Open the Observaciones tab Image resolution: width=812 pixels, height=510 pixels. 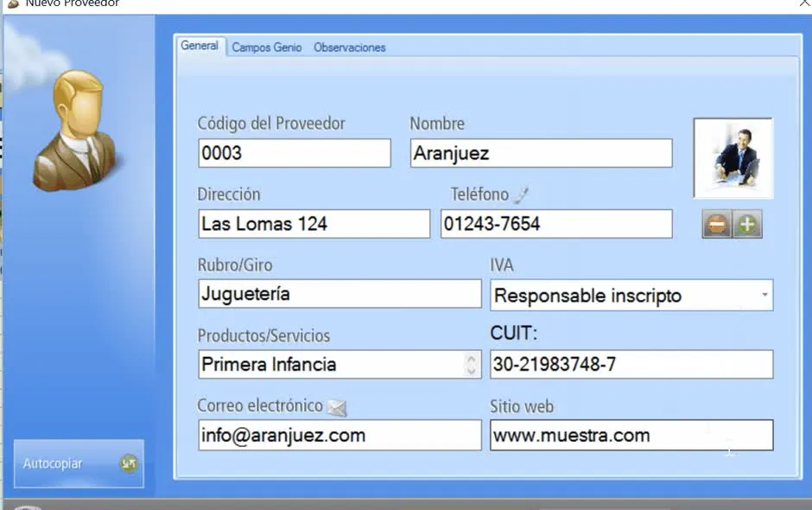[350, 48]
